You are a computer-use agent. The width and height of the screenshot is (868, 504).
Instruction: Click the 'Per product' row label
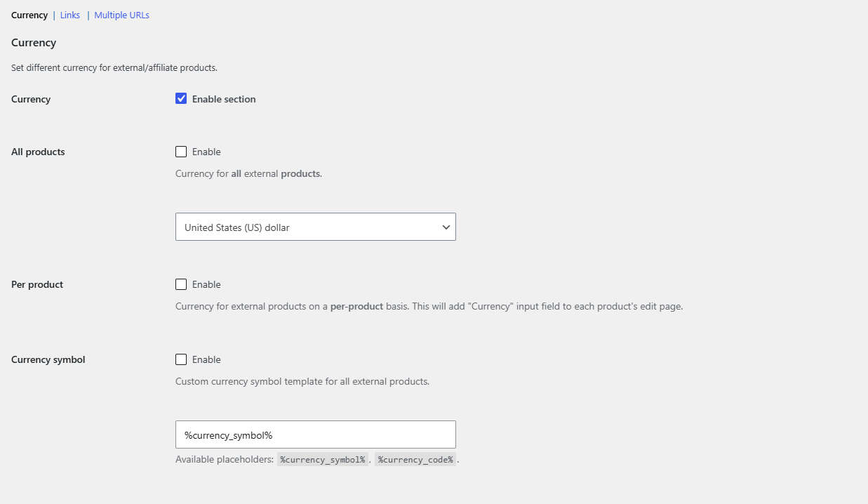[37, 284]
